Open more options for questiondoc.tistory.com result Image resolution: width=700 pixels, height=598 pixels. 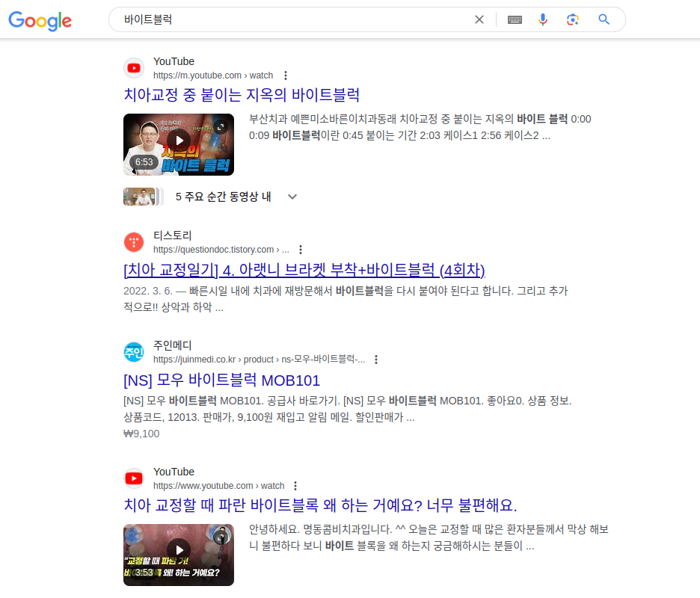(x=301, y=250)
